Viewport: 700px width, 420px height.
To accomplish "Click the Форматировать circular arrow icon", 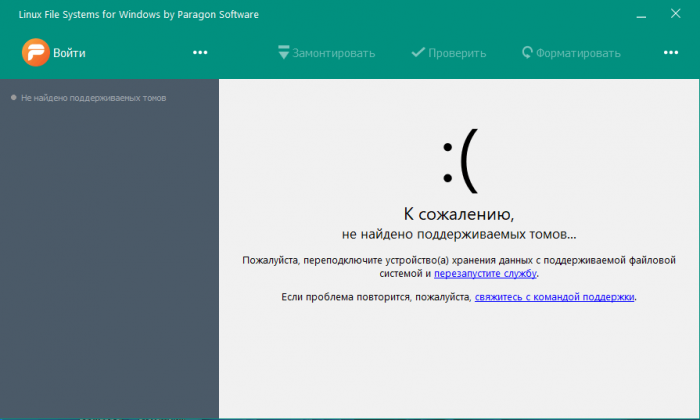I will click(x=526, y=53).
